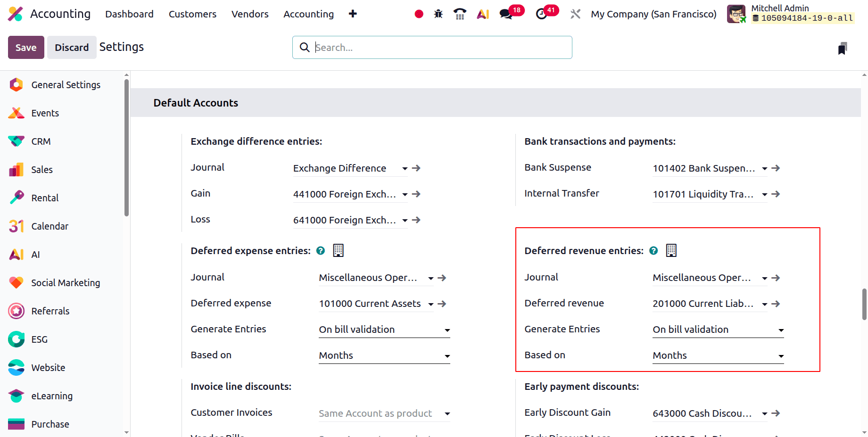Open the phone/VoIP icon in the top bar

(460, 14)
